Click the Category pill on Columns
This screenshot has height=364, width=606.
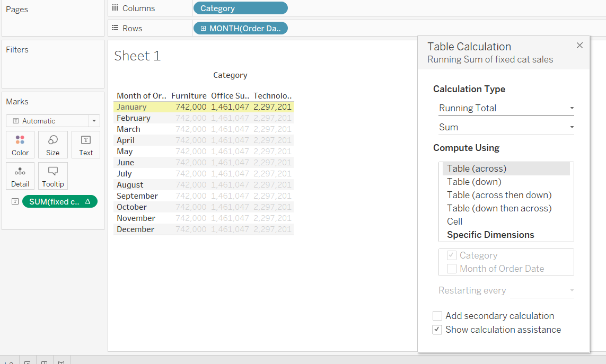[241, 8]
